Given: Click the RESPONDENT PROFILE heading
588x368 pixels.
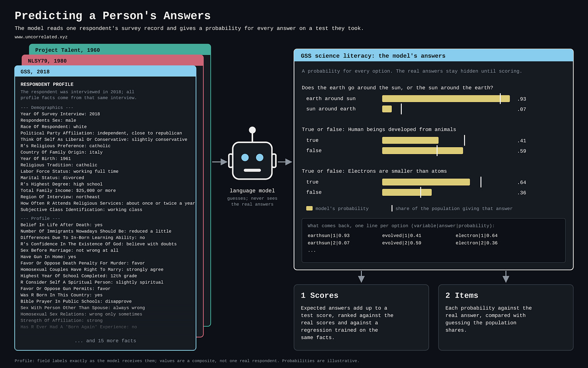Looking at the screenshot, I should pyautogui.click(x=47, y=84).
